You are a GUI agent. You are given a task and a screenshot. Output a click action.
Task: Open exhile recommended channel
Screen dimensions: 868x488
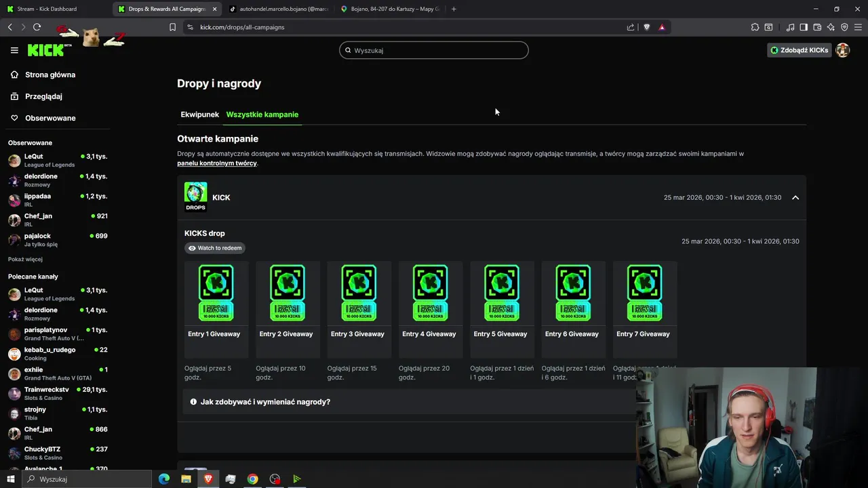[58, 373]
